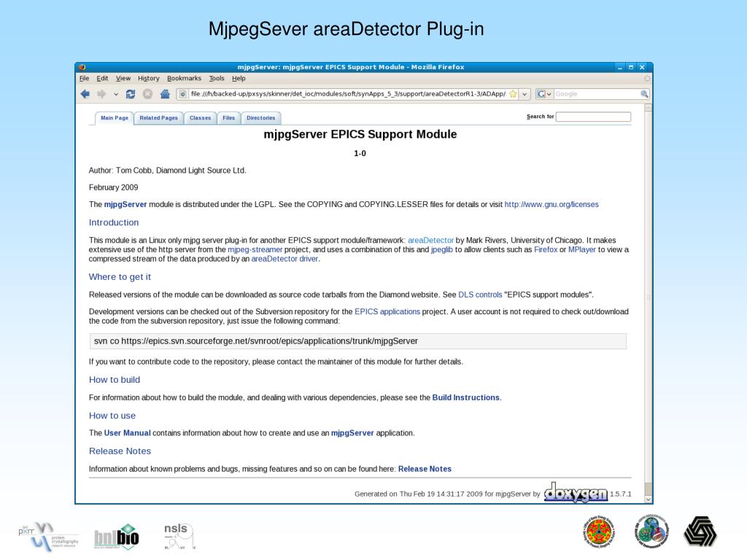
Task: Open the address bar history dropdown
Action: 525,94
